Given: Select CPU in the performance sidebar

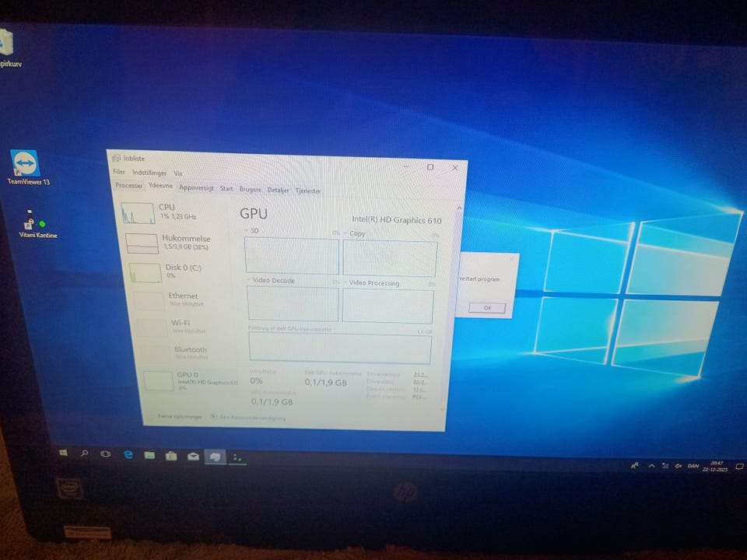Looking at the screenshot, I should pos(175,212).
